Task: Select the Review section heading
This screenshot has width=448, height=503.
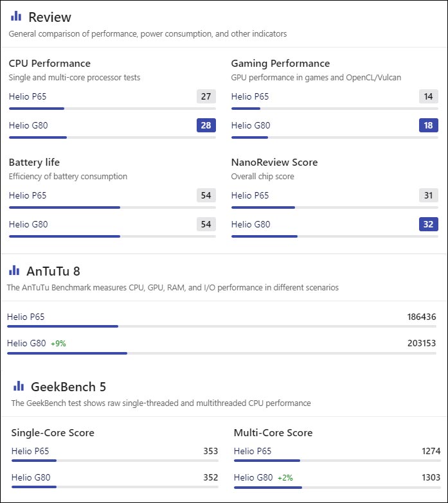Action: click(49, 17)
